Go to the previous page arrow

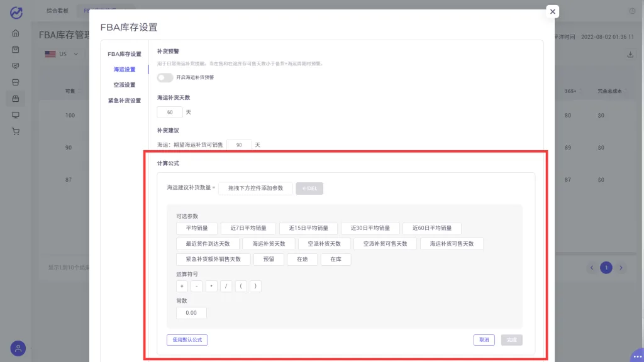(x=592, y=268)
